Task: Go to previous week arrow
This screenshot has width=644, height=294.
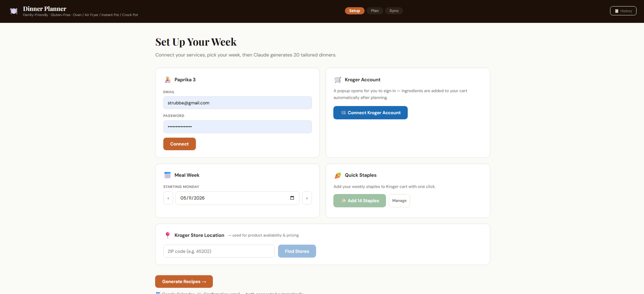Action: click(x=168, y=198)
